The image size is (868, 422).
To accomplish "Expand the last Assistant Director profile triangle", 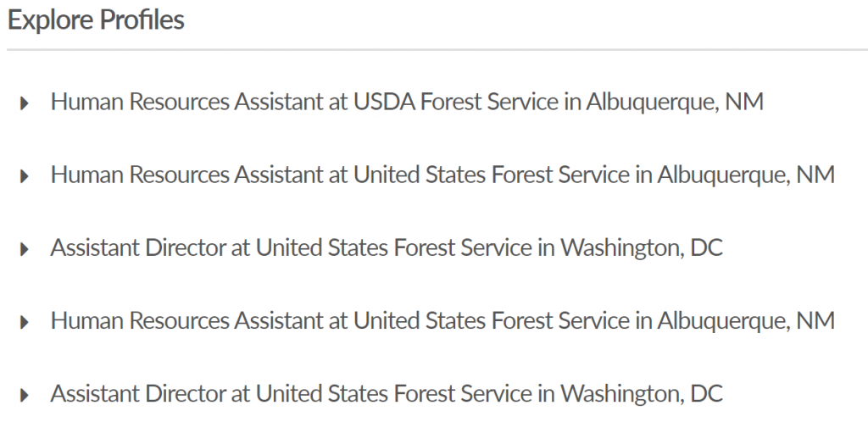I will click(24, 395).
